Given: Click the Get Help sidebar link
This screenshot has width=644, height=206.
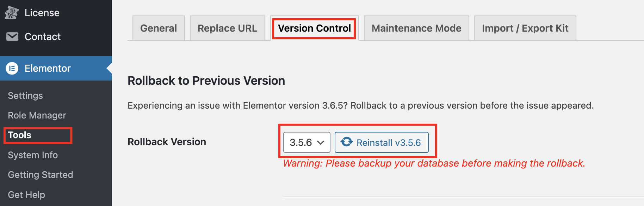Looking at the screenshot, I should click(26, 195).
